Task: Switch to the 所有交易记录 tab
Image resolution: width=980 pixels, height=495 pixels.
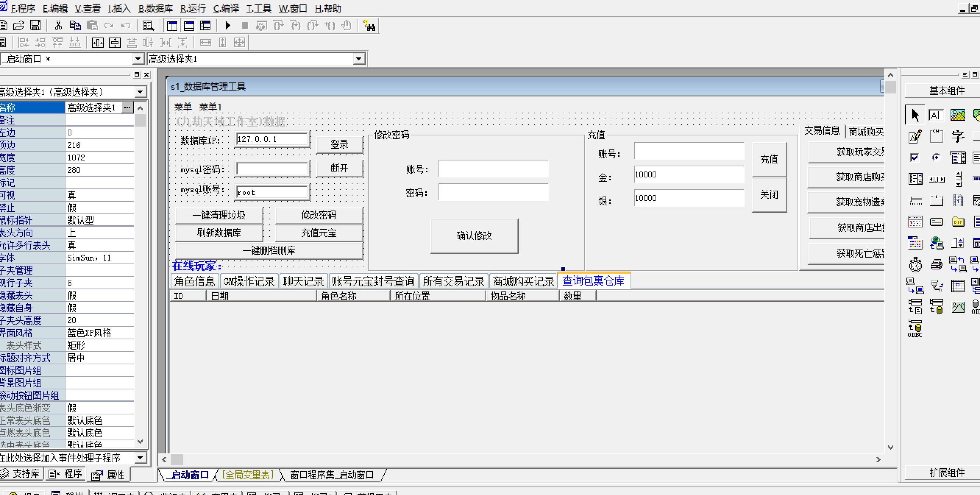Action: pyautogui.click(x=454, y=282)
